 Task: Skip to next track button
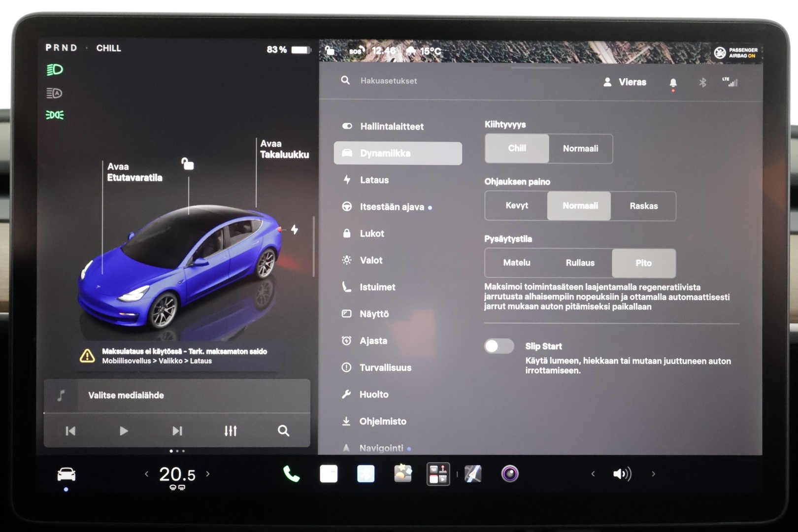pos(177,431)
